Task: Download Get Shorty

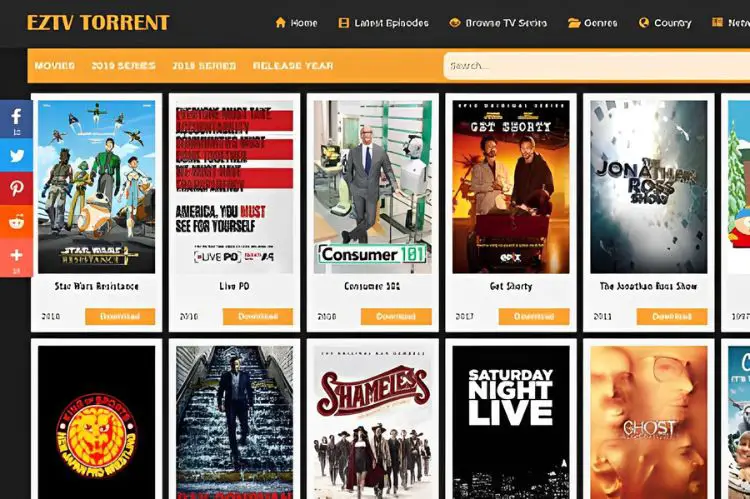Action: click(x=534, y=316)
